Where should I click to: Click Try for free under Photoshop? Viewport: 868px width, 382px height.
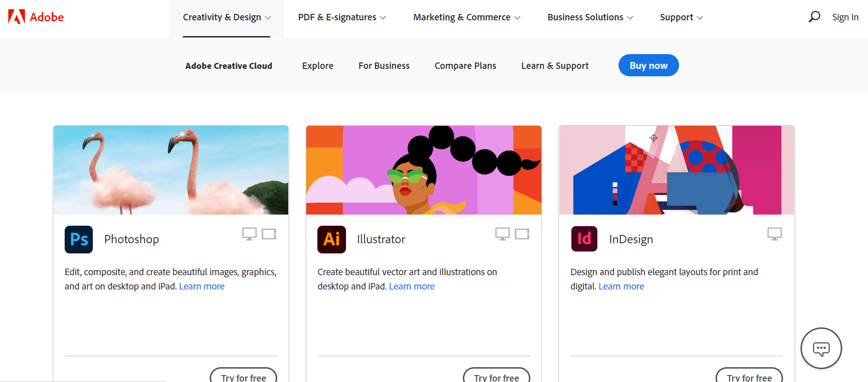(243, 375)
